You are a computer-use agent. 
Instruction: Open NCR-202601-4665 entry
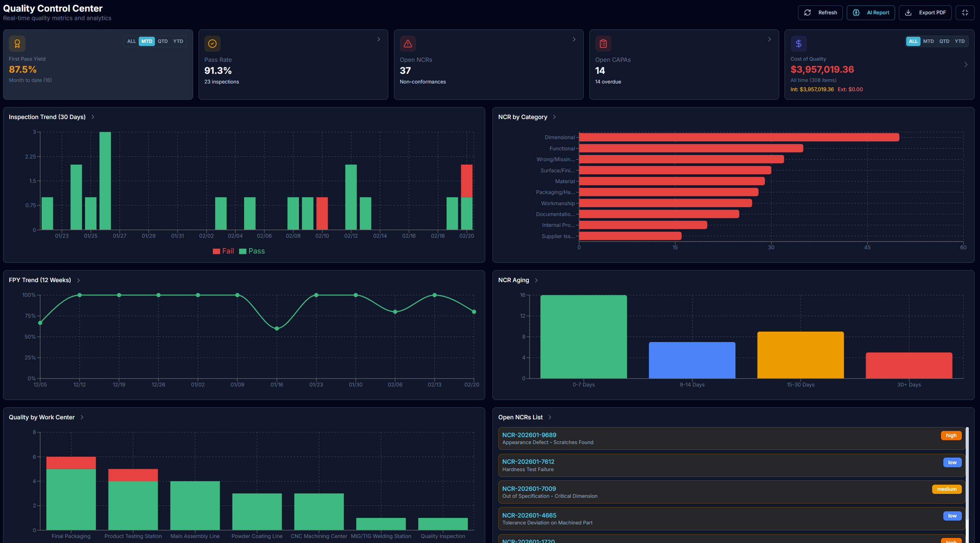[x=732, y=519]
